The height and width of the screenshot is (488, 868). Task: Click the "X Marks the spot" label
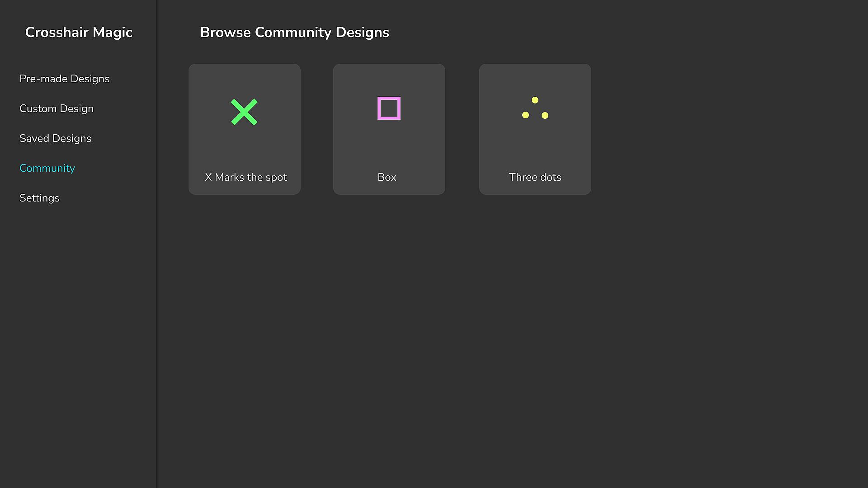(x=245, y=177)
